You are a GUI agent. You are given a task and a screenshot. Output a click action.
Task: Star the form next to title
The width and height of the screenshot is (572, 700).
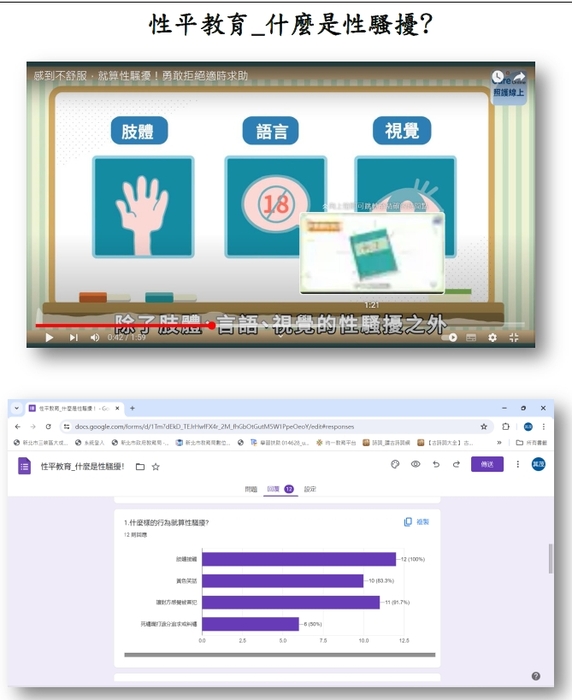coord(155,467)
